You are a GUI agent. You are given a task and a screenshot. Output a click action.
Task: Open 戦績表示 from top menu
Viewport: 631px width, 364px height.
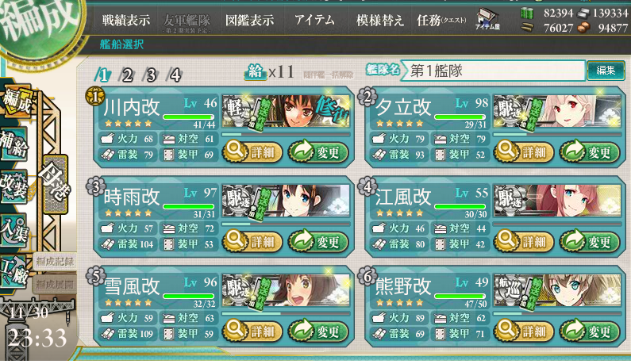pyautogui.click(x=125, y=20)
